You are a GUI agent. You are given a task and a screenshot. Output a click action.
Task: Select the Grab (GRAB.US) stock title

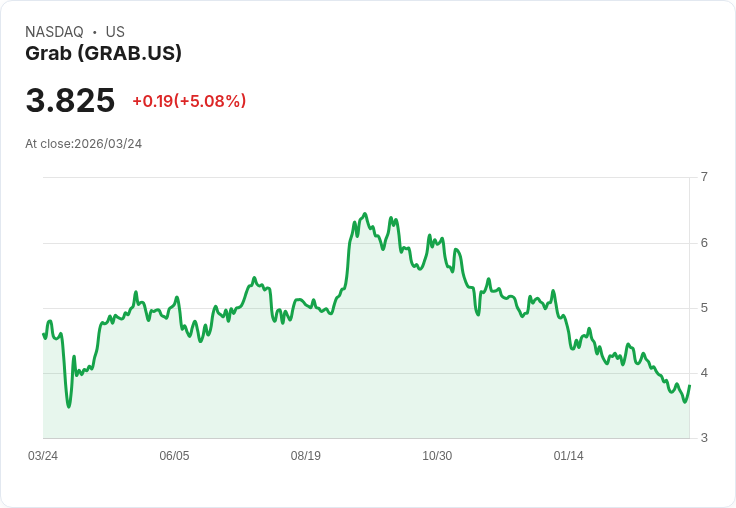(103, 54)
